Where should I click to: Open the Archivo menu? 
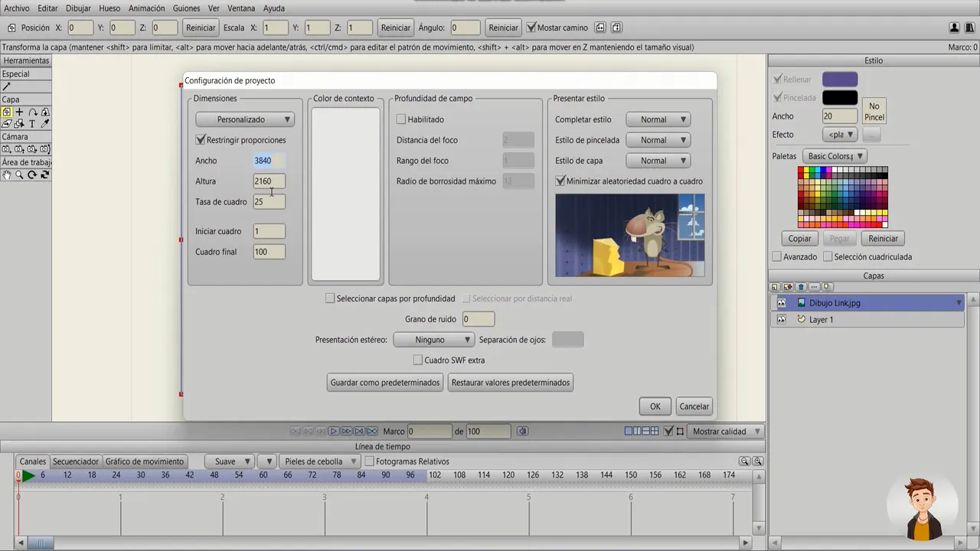click(17, 8)
